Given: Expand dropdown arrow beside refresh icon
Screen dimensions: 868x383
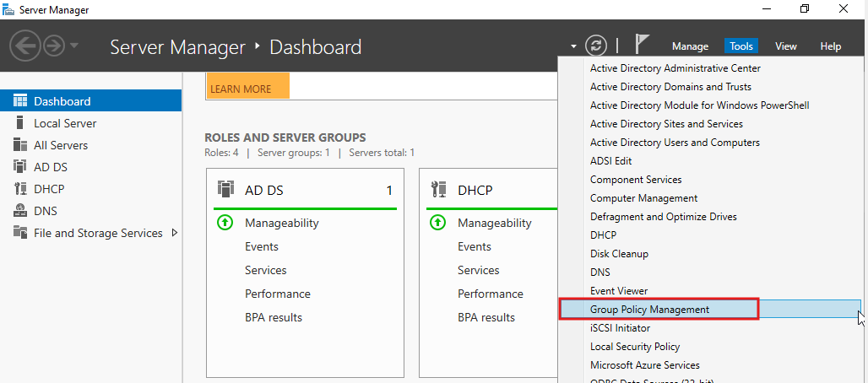Looking at the screenshot, I should (x=573, y=46).
